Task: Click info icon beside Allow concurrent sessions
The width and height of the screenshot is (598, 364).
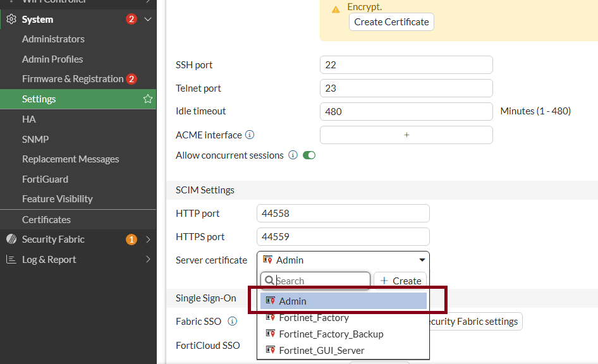Action: [x=293, y=155]
